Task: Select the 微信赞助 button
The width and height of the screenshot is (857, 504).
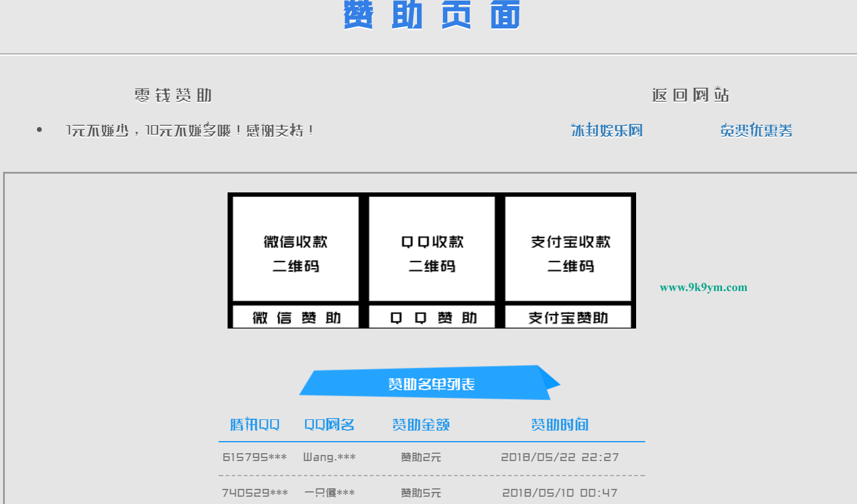Action: [x=294, y=316]
